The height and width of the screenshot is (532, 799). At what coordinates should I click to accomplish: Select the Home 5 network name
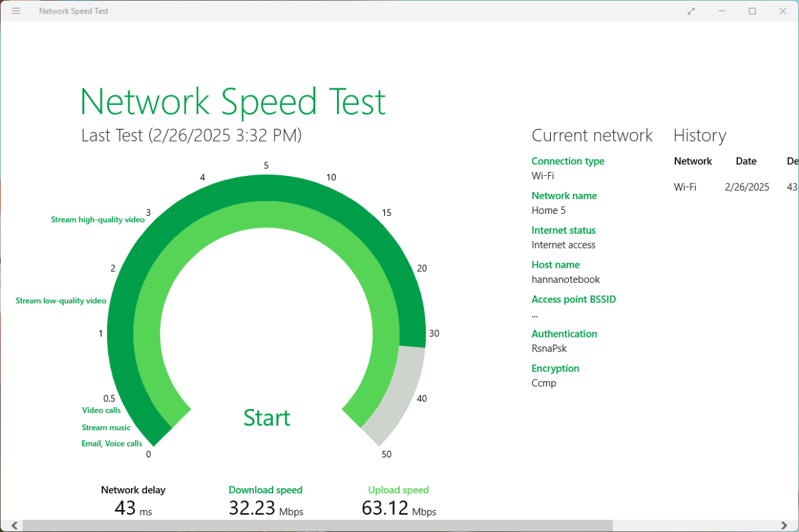548,210
